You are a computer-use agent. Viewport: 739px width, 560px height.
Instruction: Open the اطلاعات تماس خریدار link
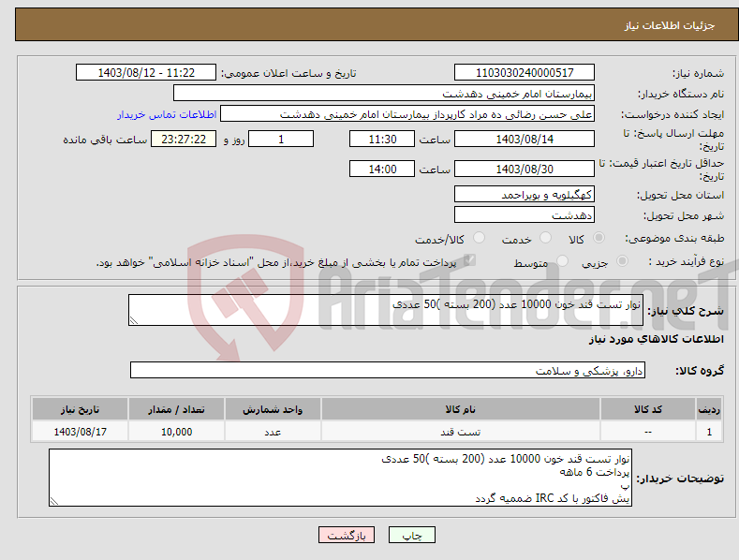point(167,114)
